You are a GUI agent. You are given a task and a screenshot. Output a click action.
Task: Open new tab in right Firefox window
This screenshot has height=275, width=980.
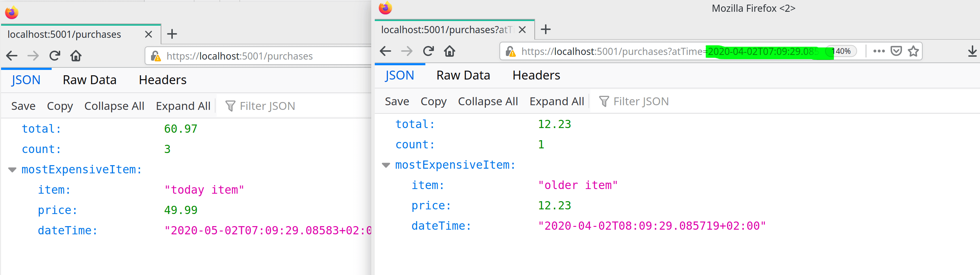(545, 29)
